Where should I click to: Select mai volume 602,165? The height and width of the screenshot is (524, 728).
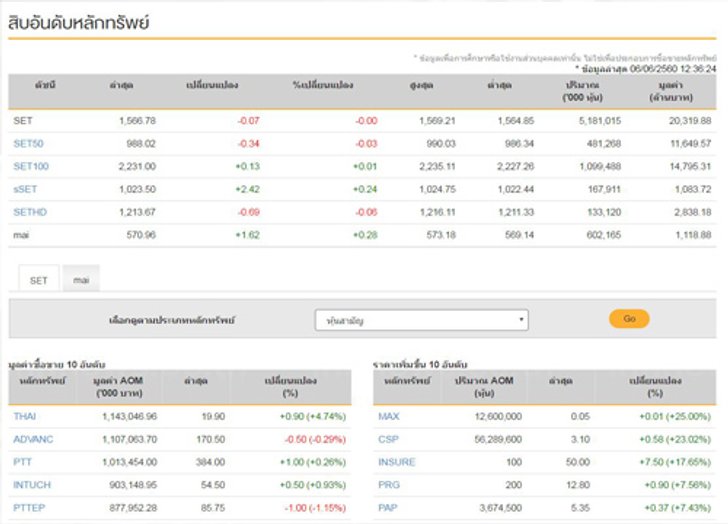pos(604,235)
